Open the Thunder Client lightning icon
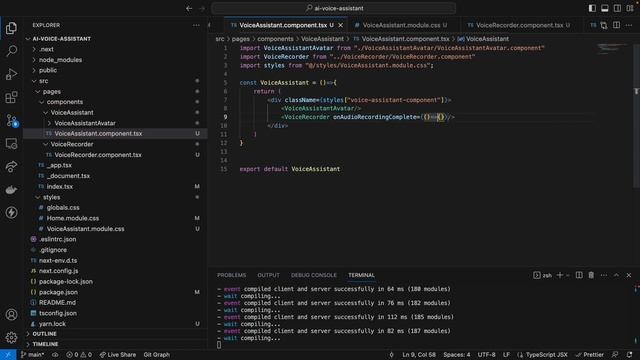The width and height of the screenshot is (640, 360). 11,213
